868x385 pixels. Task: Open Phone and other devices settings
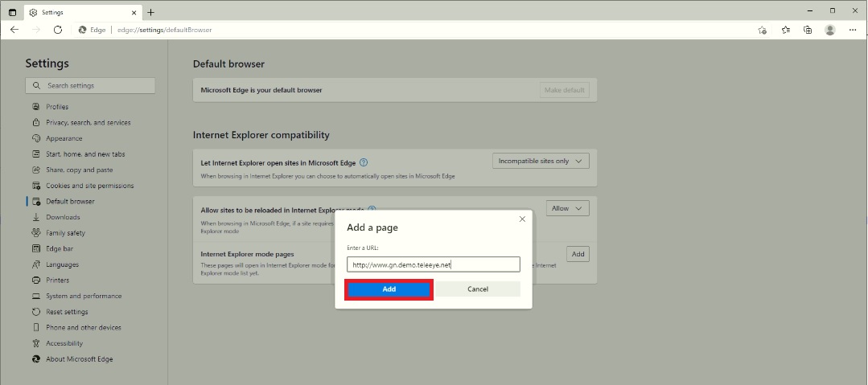coord(84,327)
